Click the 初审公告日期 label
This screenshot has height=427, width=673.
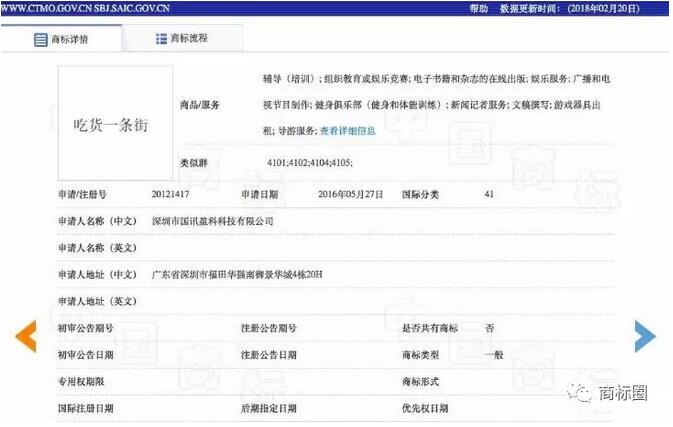86,355
